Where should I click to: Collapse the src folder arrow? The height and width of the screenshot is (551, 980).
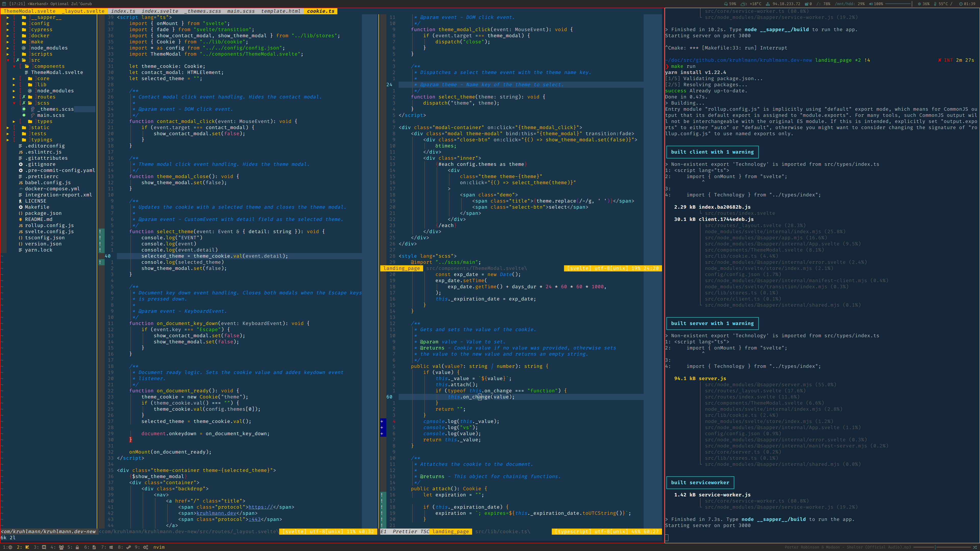tap(8, 60)
